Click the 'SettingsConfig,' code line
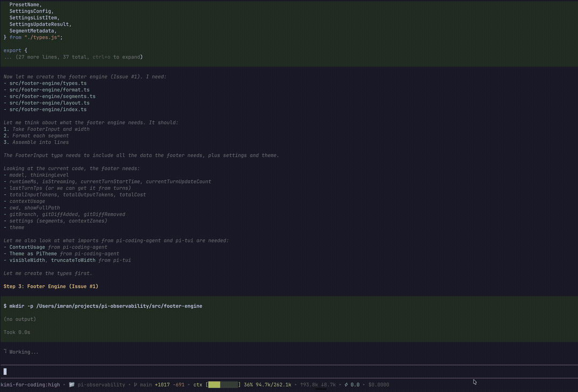Viewport: 578px width, 392px height. point(32,11)
